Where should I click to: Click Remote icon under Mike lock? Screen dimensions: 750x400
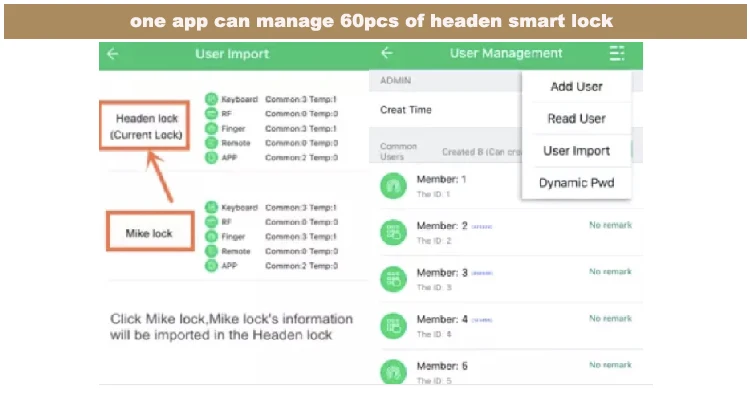[211, 250]
